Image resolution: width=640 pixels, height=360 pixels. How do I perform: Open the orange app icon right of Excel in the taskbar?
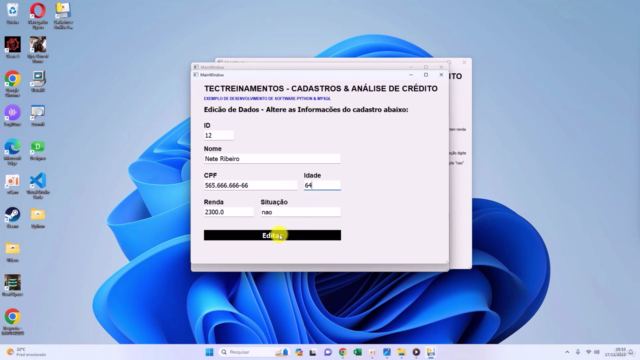click(x=372, y=352)
